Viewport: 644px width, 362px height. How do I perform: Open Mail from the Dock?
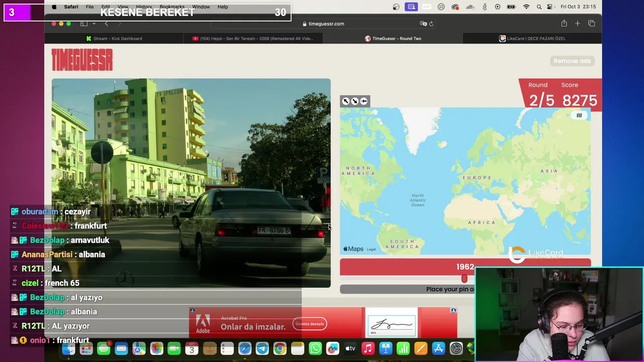click(x=121, y=348)
